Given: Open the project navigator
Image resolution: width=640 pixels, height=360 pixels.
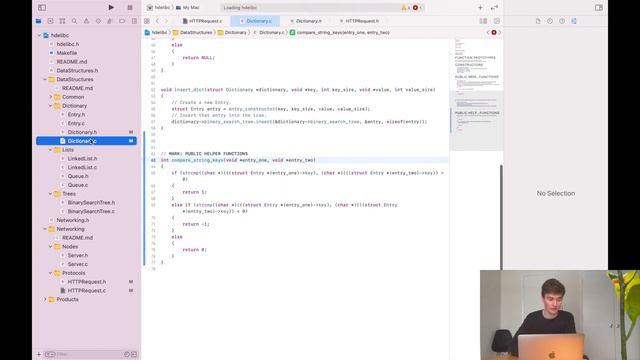Looking at the screenshot, I should coord(38,21).
